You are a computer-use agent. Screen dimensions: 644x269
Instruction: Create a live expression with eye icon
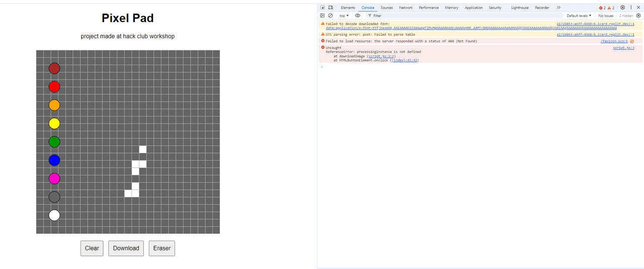click(x=358, y=16)
